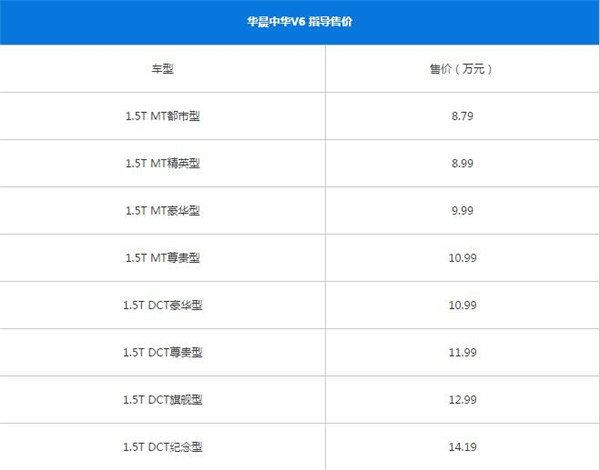Select the 1.5T MT精英型 model cell
Screen dimensions: 600x470
tap(163, 163)
